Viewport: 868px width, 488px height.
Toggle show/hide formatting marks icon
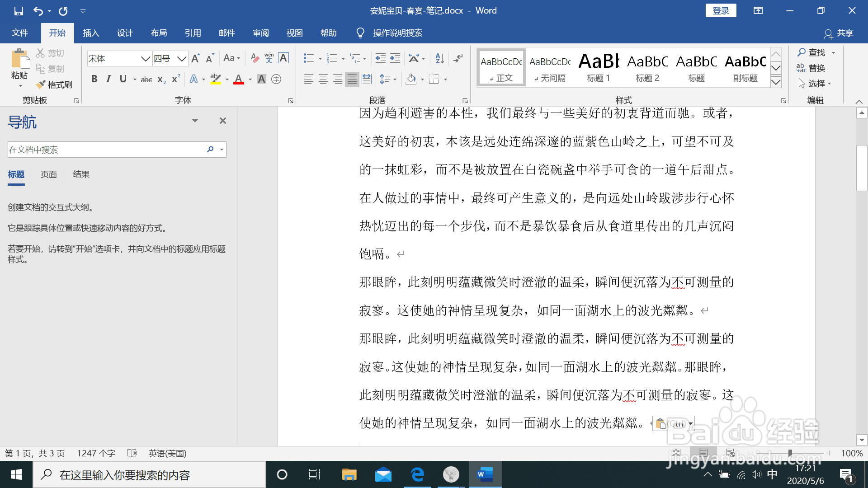(x=458, y=58)
